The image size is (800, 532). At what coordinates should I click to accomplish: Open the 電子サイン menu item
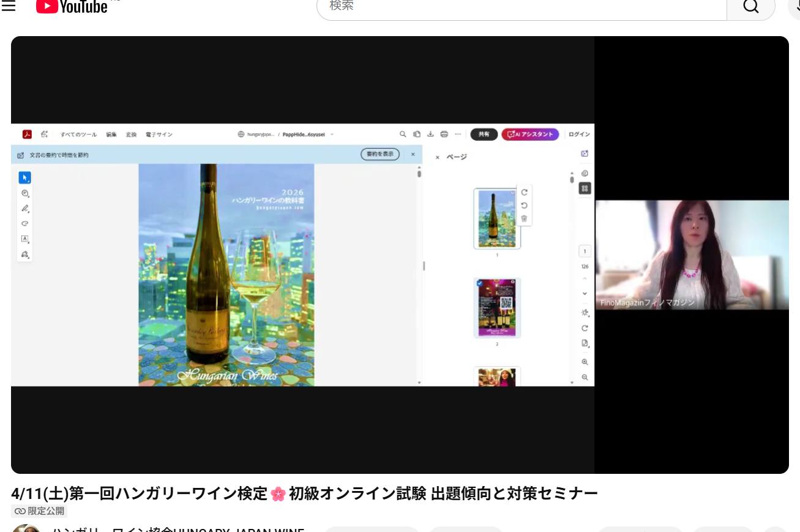coord(159,134)
